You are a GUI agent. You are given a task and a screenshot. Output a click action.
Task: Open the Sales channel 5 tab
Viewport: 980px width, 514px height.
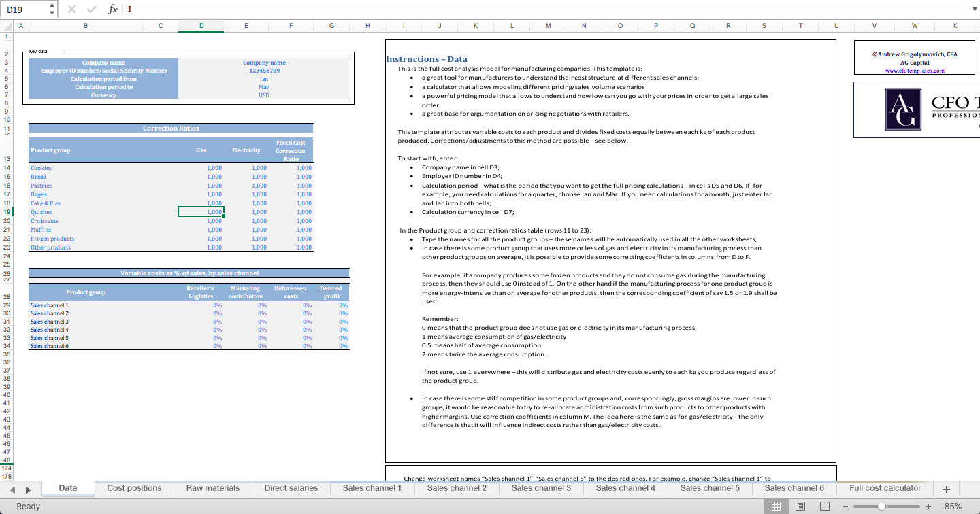(710, 488)
